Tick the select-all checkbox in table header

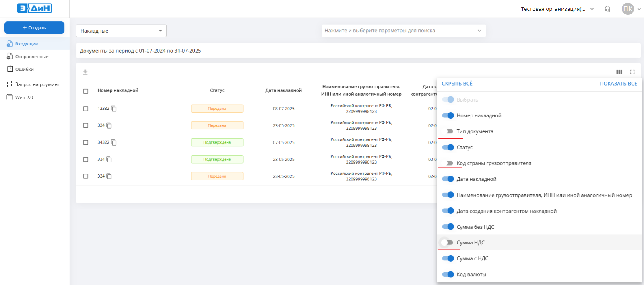coord(86,91)
